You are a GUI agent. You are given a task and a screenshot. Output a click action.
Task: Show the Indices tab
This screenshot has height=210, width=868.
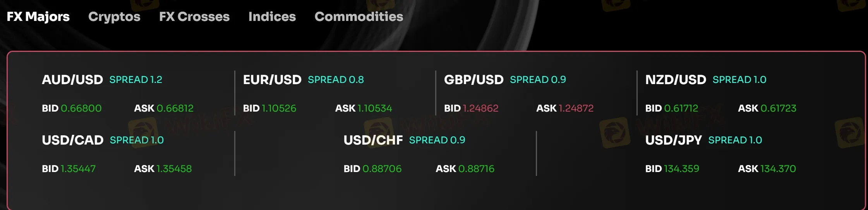(x=272, y=17)
